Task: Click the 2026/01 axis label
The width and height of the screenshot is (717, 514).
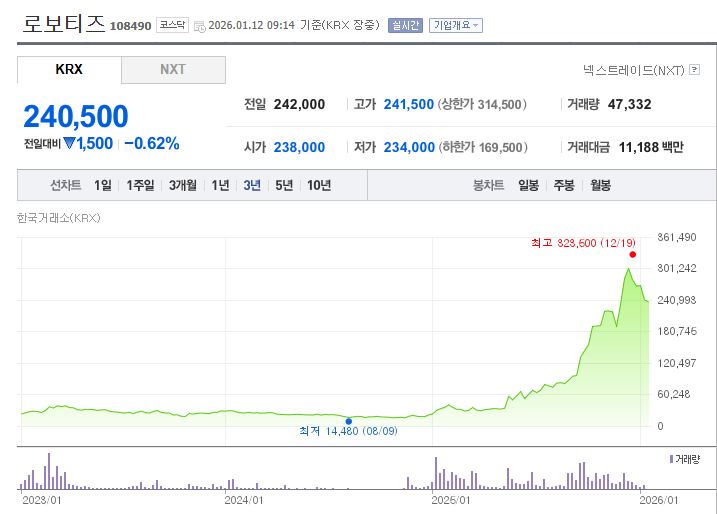Action: pyautogui.click(x=659, y=500)
